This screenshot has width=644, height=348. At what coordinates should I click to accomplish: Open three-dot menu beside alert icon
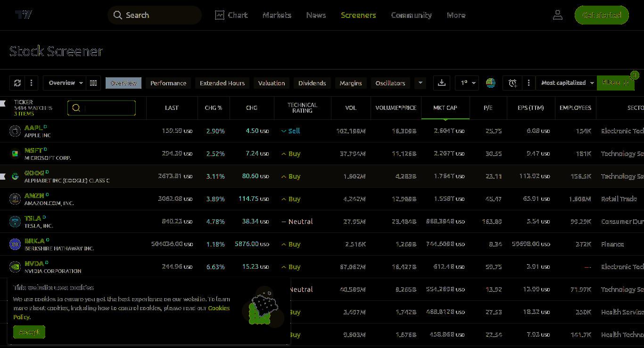[528, 83]
